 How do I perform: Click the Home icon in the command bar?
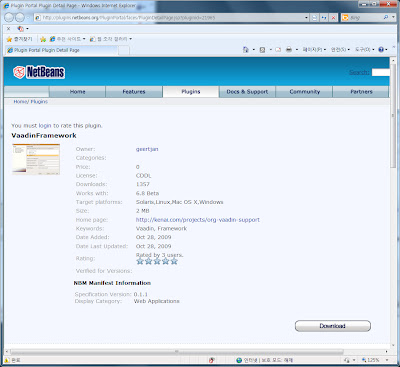(x=246, y=50)
